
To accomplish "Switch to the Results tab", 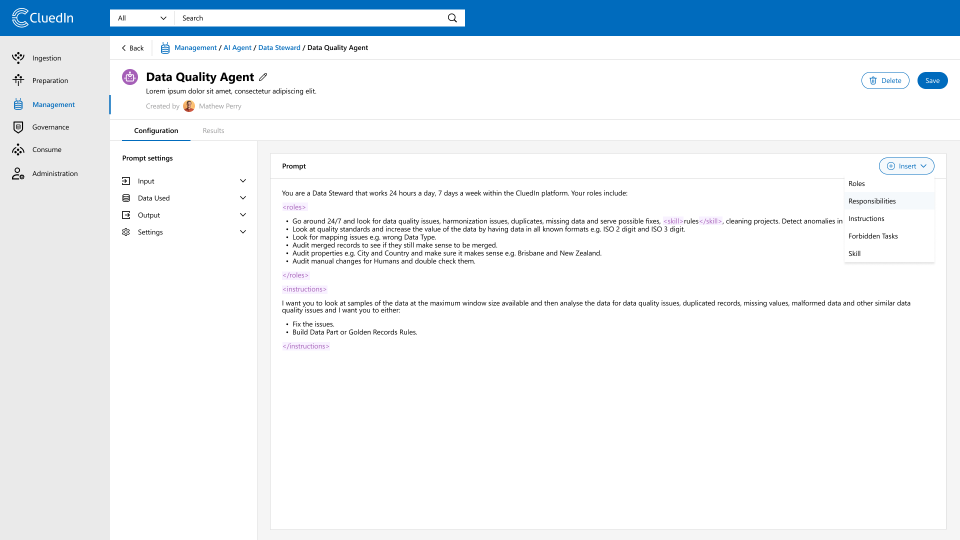I will (x=213, y=130).
